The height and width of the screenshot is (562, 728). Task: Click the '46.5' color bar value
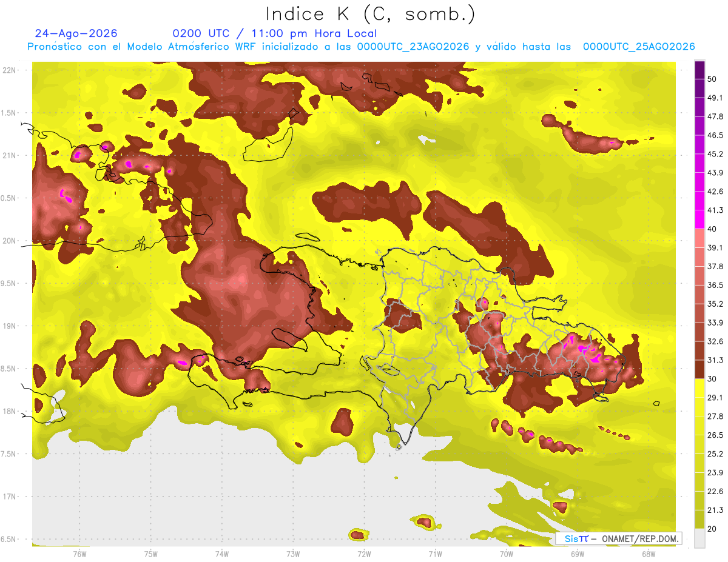click(x=715, y=135)
